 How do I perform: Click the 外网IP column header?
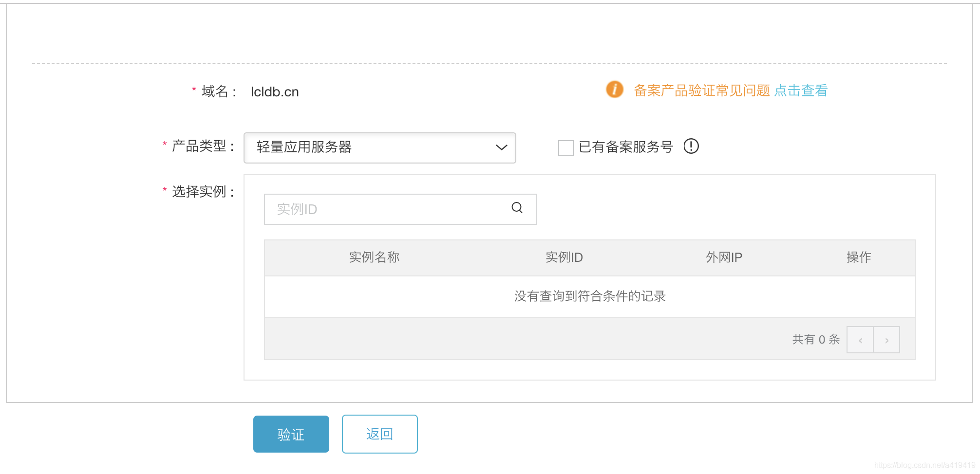click(724, 257)
